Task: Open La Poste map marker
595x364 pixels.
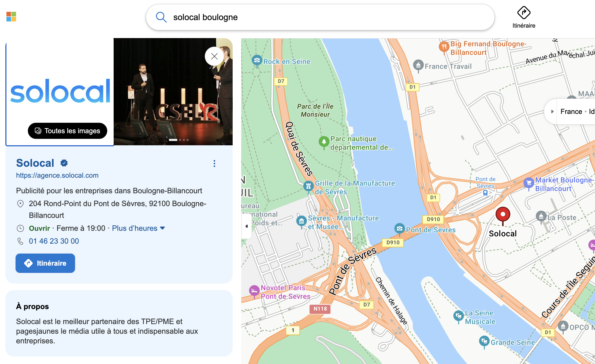Action: coord(541,217)
